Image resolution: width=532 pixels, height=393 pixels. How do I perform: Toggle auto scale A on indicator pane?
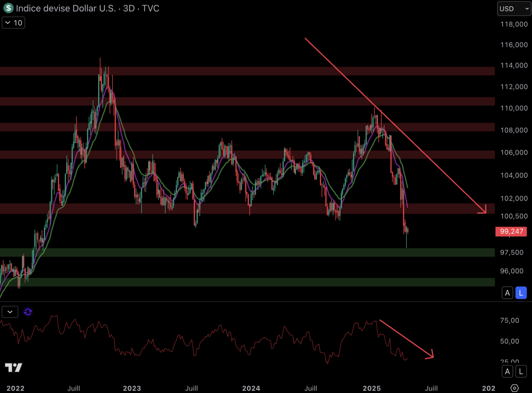click(507, 372)
